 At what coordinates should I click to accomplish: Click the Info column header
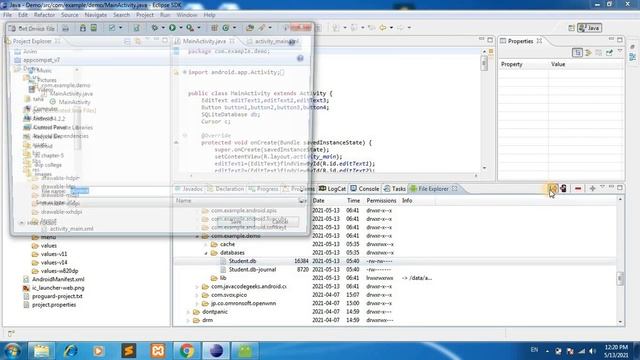click(x=407, y=200)
